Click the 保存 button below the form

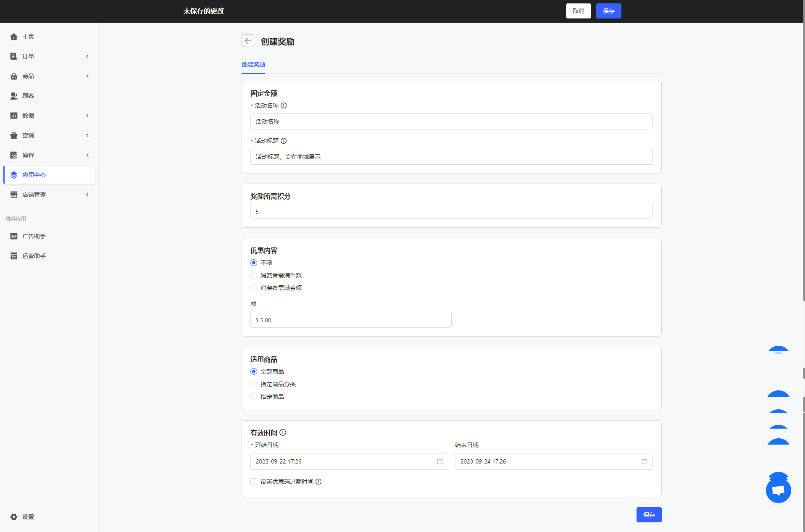pyautogui.click(x=649, y=515)
